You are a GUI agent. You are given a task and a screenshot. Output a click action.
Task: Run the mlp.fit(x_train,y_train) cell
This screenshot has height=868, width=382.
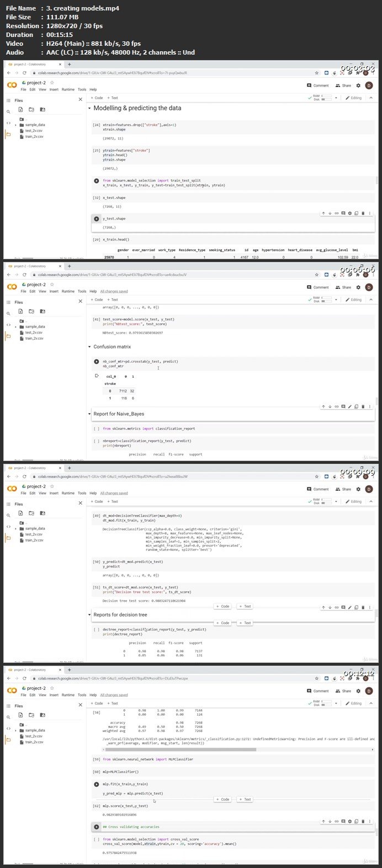coord(97,784)
